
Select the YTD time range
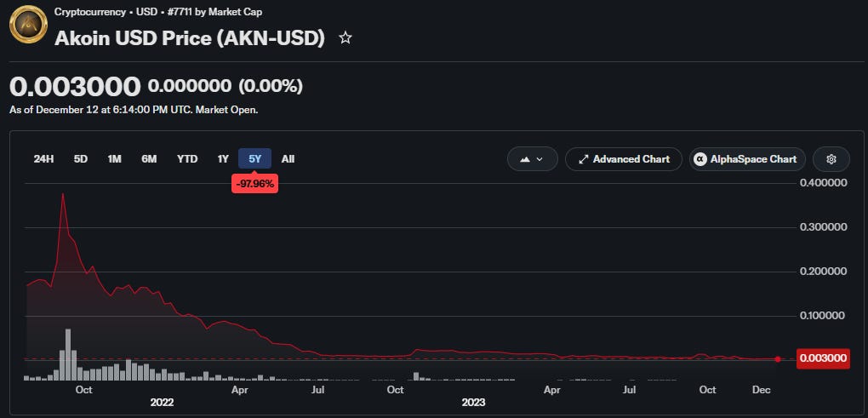click(187, 159)
